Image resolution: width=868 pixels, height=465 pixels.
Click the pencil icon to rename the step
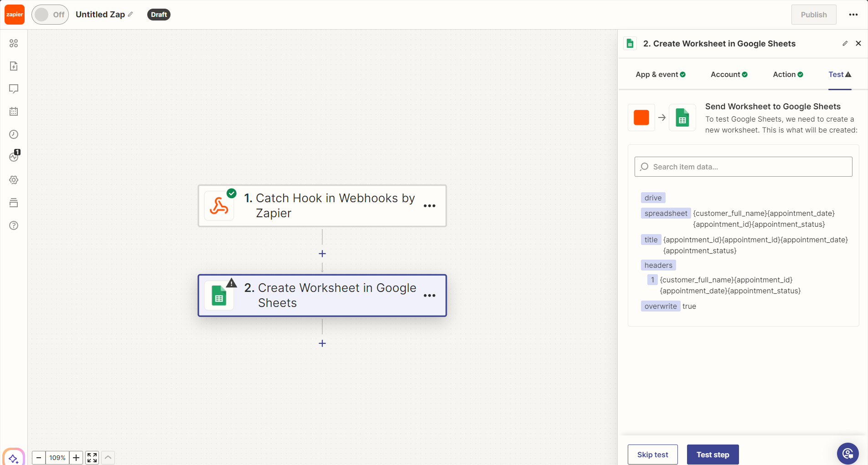(x=845, y=43)
